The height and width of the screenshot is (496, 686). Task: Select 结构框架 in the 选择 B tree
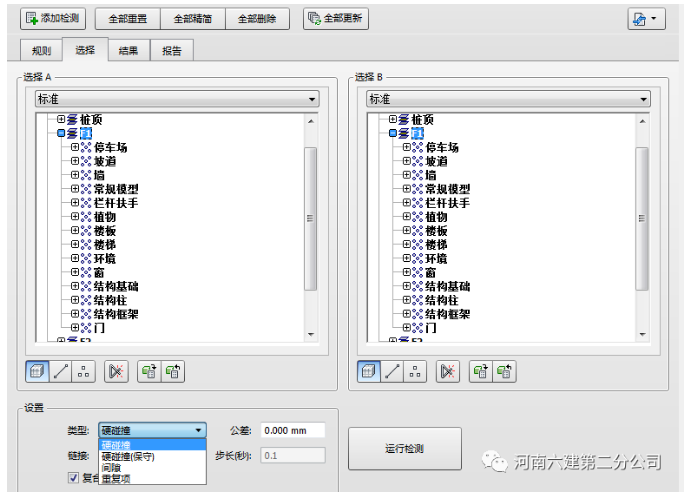448,314
